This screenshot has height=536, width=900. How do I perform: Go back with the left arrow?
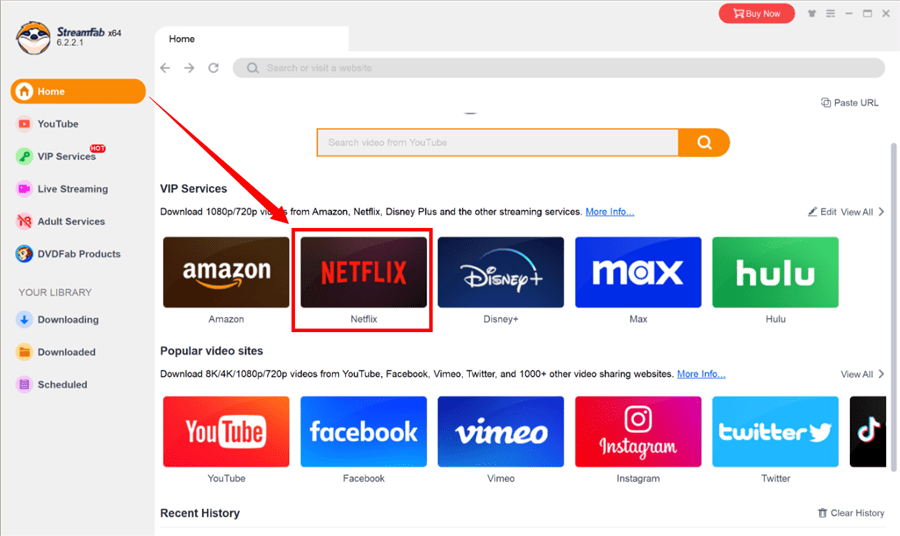(x=165, y=68)
